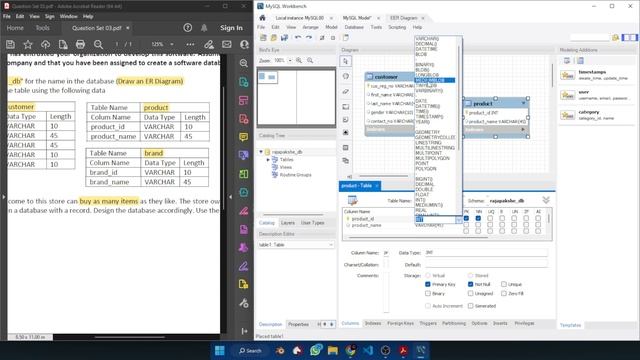
Task: Expand Tables node in Catalog Tree
Action: click(268, 160)
